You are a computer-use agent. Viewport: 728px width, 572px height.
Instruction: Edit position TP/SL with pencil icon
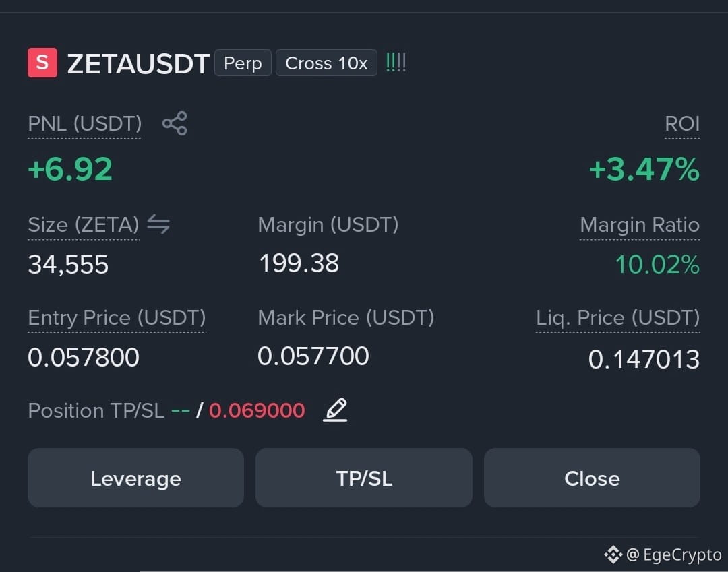pos(335,410)
